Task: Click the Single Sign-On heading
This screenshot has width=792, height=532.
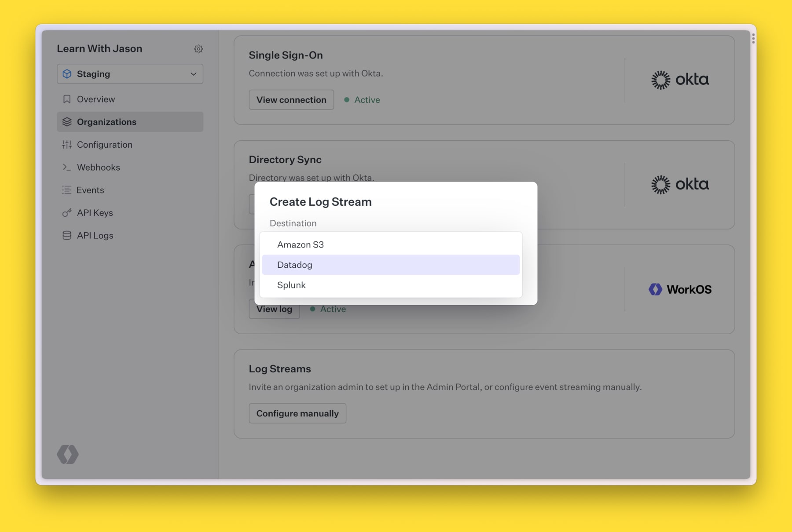Action: point(286,55)
